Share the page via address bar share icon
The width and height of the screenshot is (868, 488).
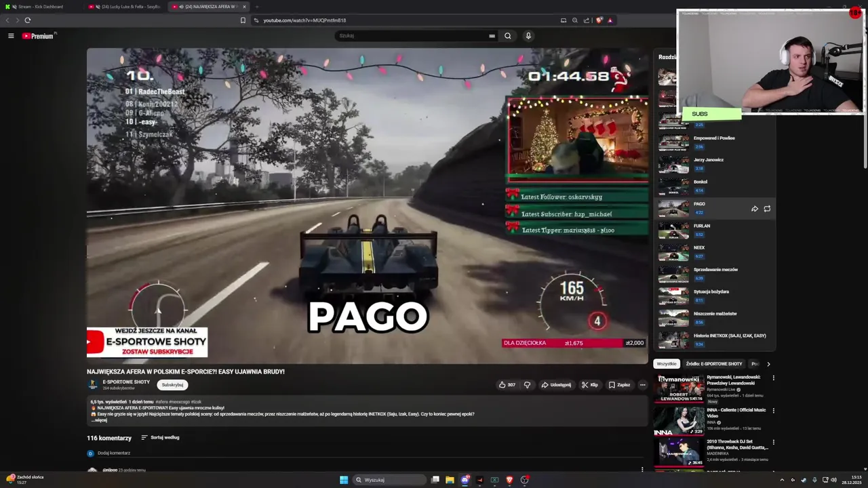pos(587,20)
